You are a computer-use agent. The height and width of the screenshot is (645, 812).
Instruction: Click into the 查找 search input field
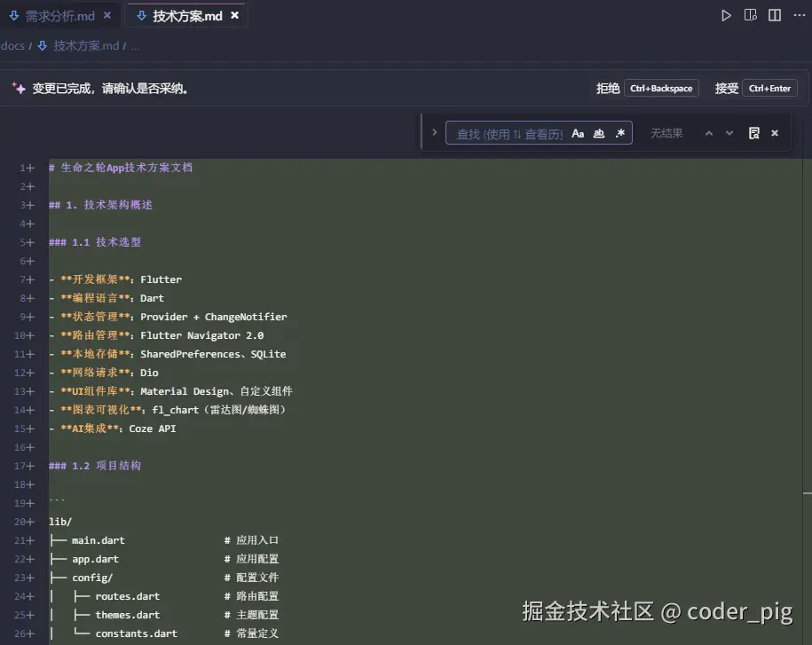pos(509,134)
